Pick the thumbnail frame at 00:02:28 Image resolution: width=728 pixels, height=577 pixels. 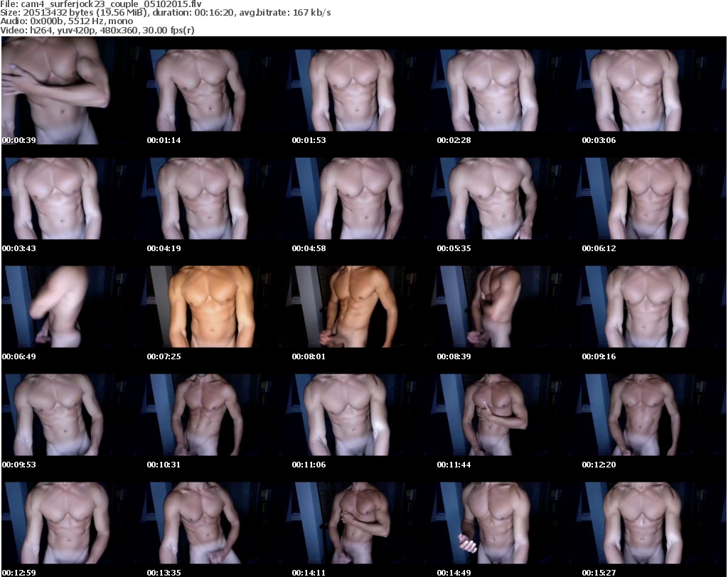pyautogui.click(x=508, y=91)
